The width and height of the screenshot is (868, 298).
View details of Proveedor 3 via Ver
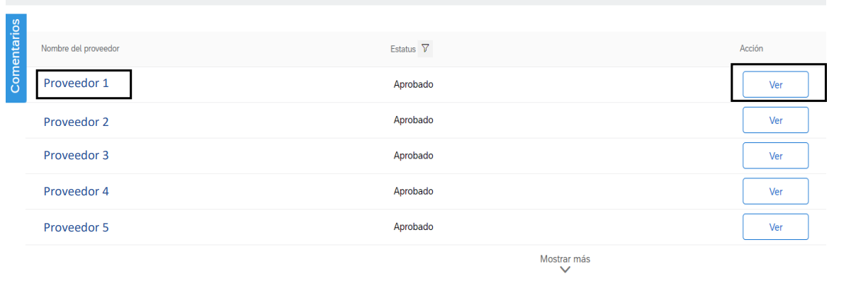(x=775, y=156)
